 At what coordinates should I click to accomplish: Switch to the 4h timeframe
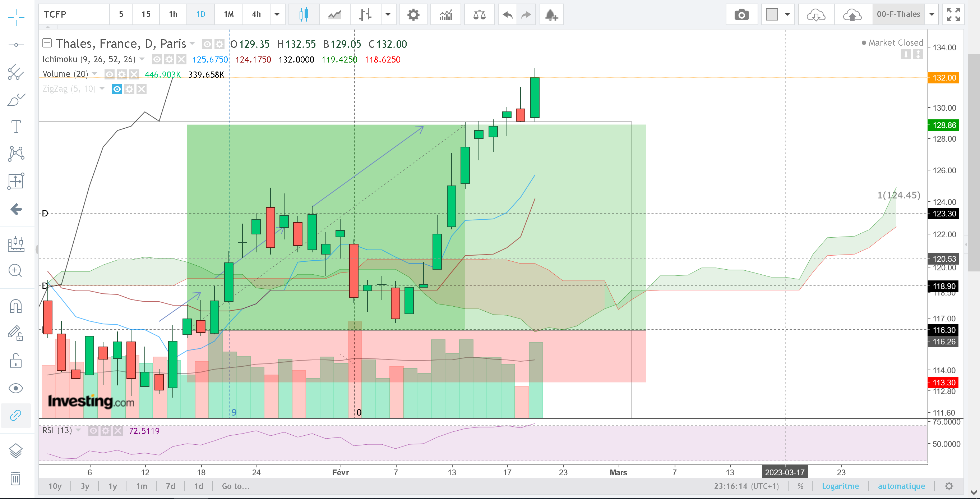click(256, 14)
